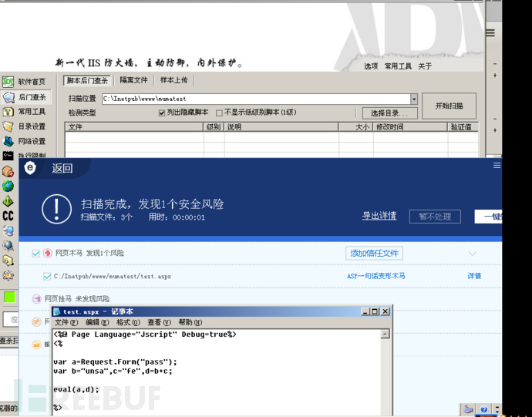Sort by the 文件 column header

(x=134, y=127)
